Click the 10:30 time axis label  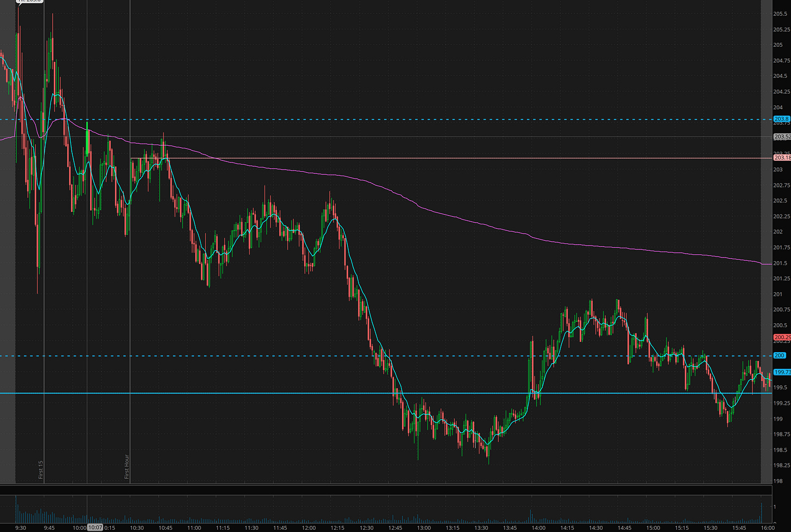137,528
